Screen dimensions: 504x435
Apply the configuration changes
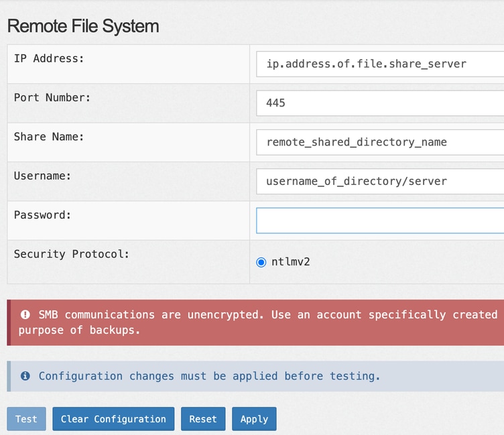click(254, 419)
